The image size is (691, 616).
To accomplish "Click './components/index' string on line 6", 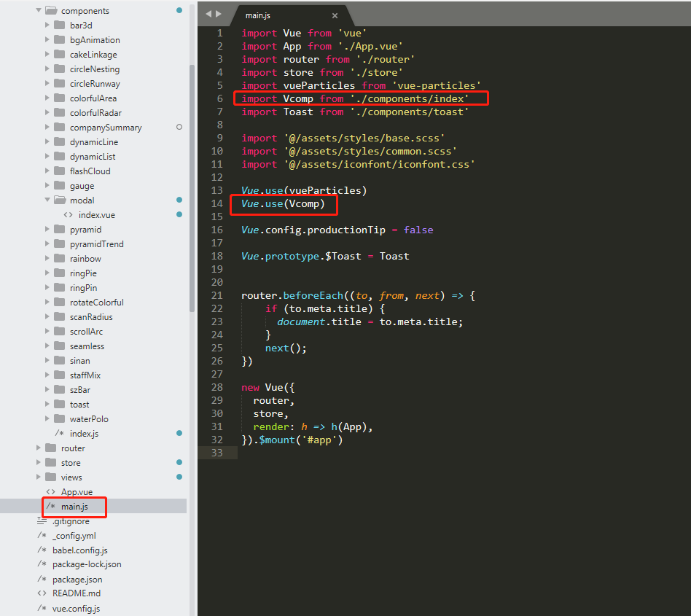I will tap(410, 98).
